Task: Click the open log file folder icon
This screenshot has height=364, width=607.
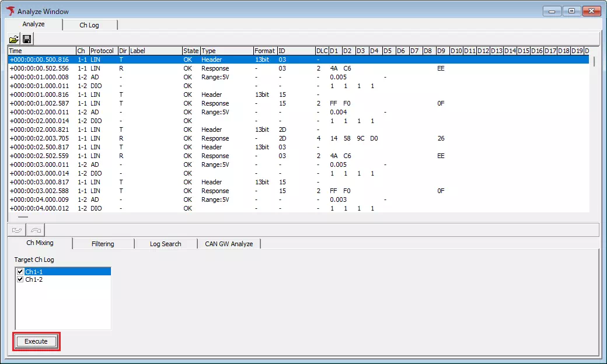Action: point(14,39)
